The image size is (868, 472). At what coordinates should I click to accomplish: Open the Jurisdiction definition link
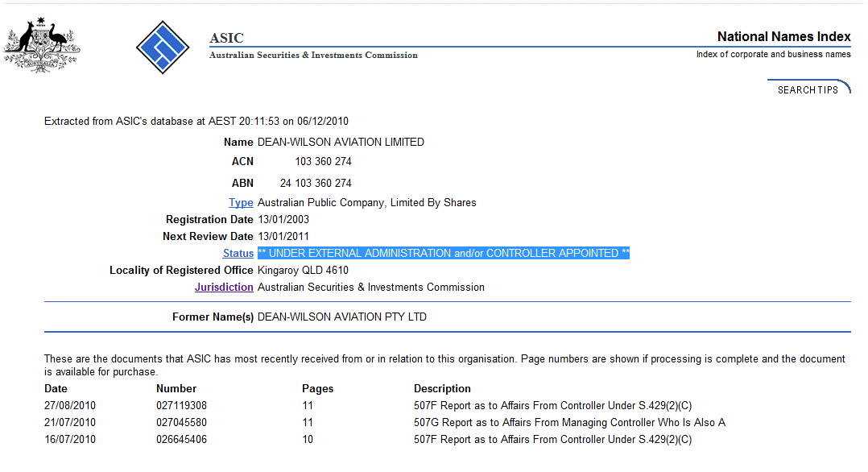224,287
